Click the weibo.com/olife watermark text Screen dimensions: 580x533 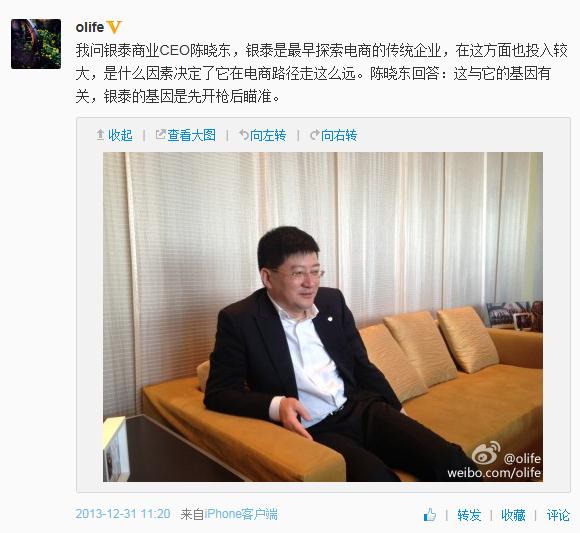point(494,473)
